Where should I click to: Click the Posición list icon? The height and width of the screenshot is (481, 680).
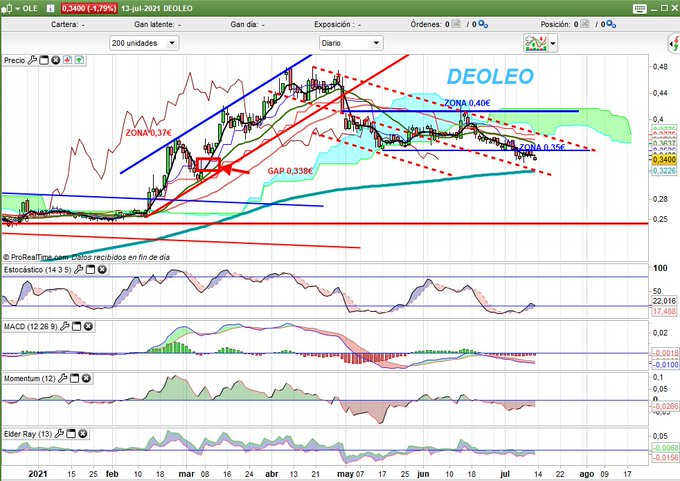(x=585, y=24)
